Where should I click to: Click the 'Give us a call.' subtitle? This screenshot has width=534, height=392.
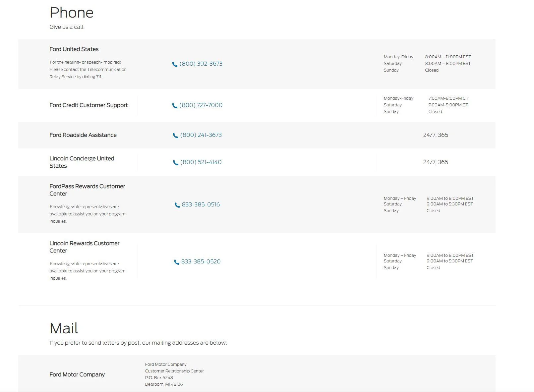click(x=67, y=27)
